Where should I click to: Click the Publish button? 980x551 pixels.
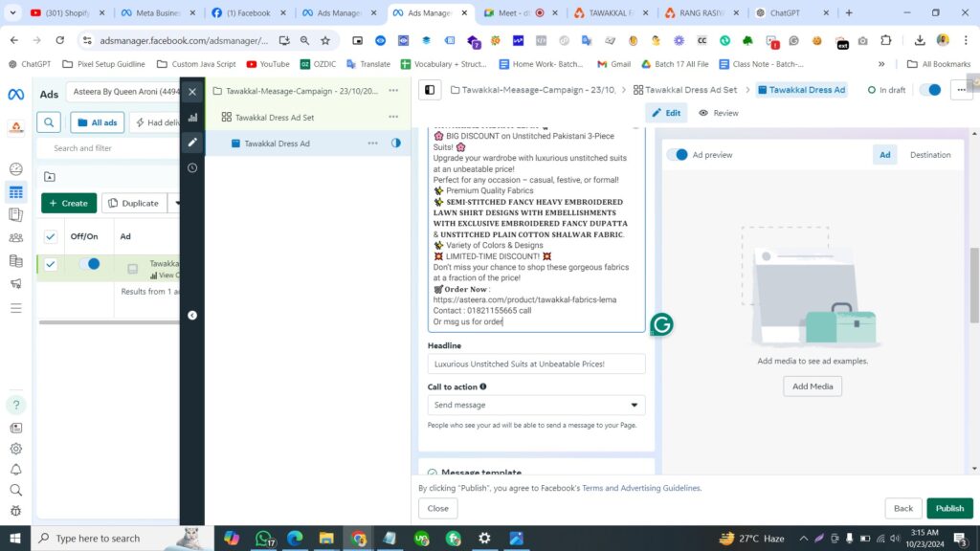(x=949, y=508)
